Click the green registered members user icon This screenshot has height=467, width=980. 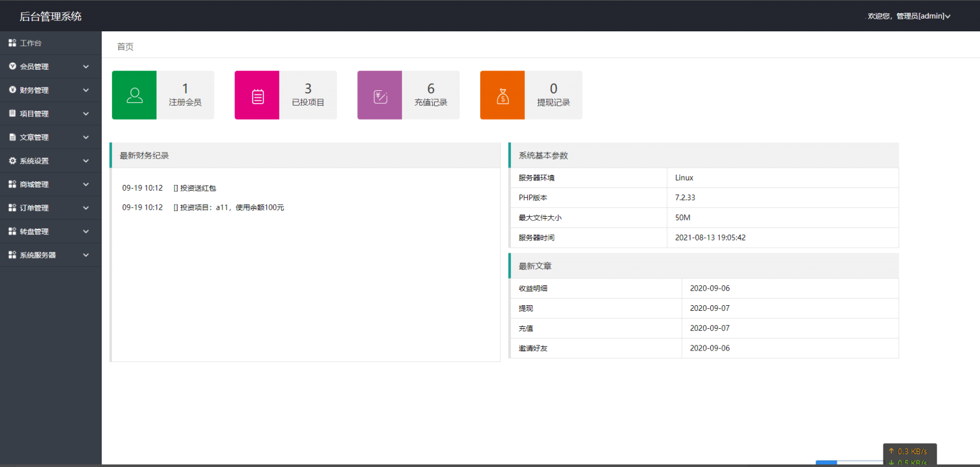pyautogui.click(x=134, y=95)
